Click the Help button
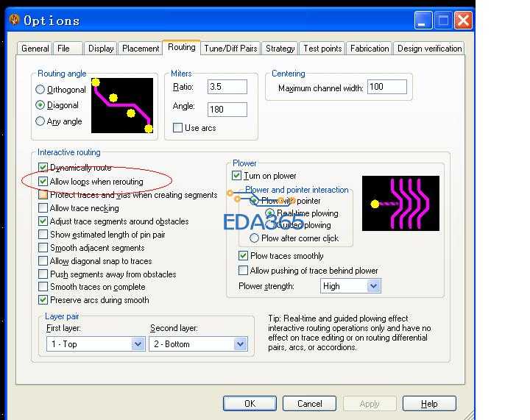Viewport: 530px width, 420px height. [x=429, y=404]
